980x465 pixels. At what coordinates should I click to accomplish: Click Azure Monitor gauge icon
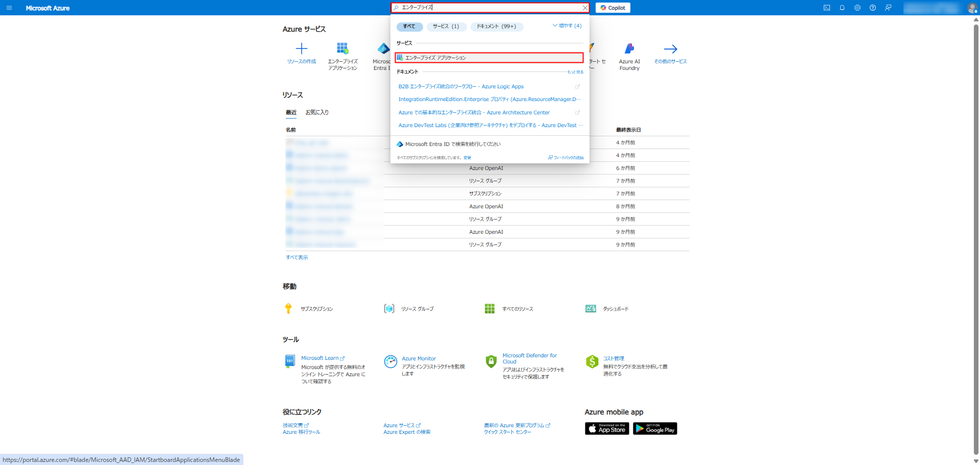(390, 361)
